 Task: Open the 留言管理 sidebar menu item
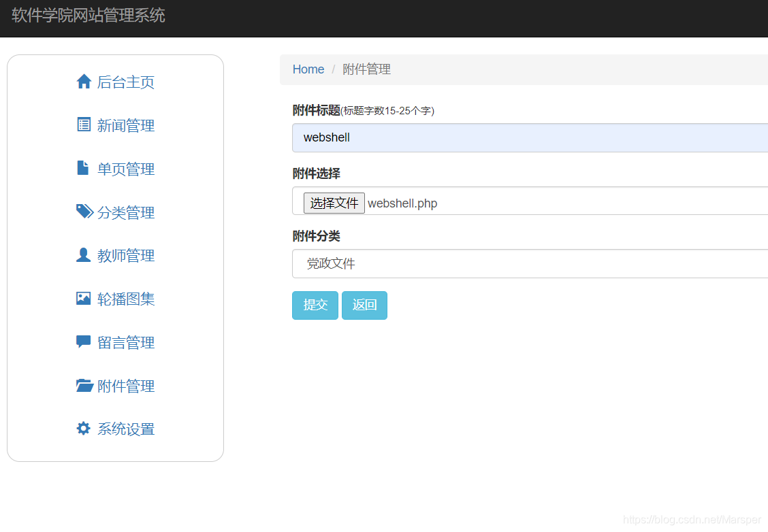tap(125, 343)
